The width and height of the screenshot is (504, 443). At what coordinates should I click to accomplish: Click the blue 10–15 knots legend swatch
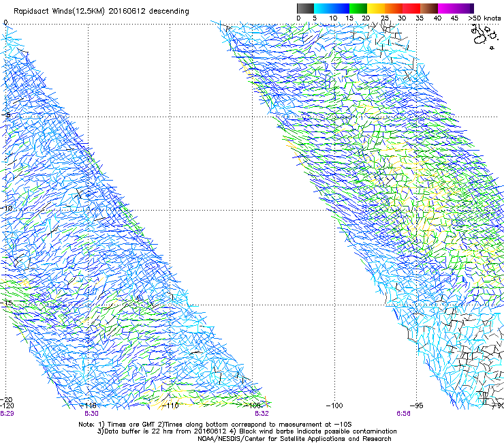pyautogui.click(x=341, y=8)
